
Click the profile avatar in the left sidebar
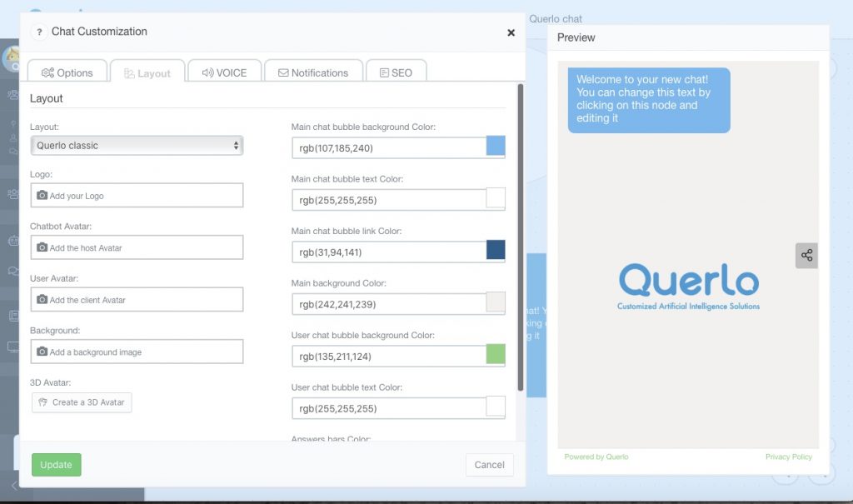click(12, 58)
